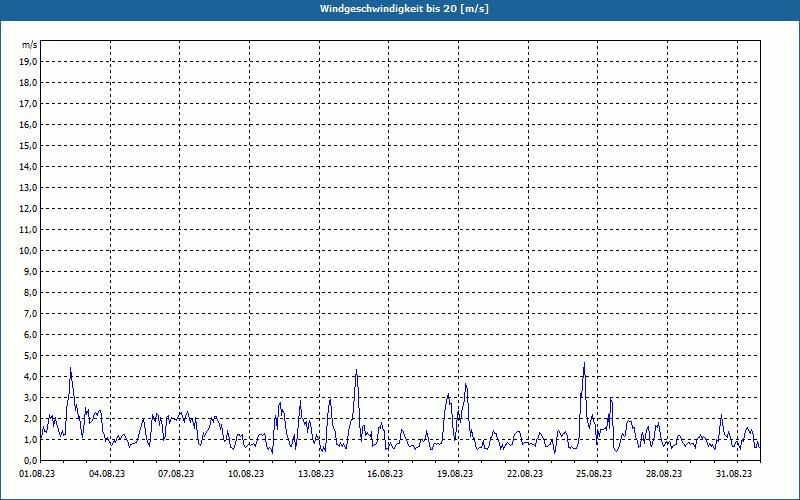This screenshot has height=500, width=800.
Task: Click the 5,0 y-axis tick label
Action: (29, 355)
